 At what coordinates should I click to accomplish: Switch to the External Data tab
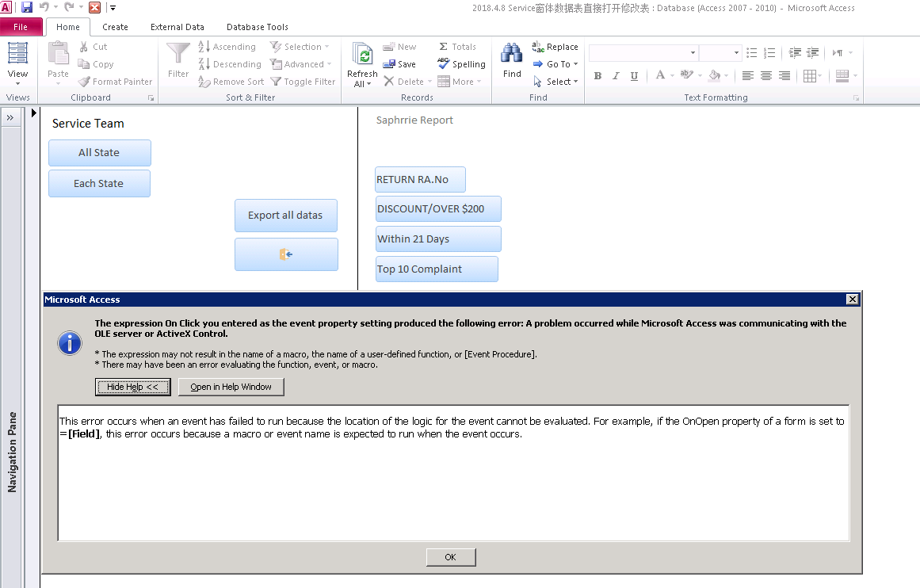(x=178, y=27)
